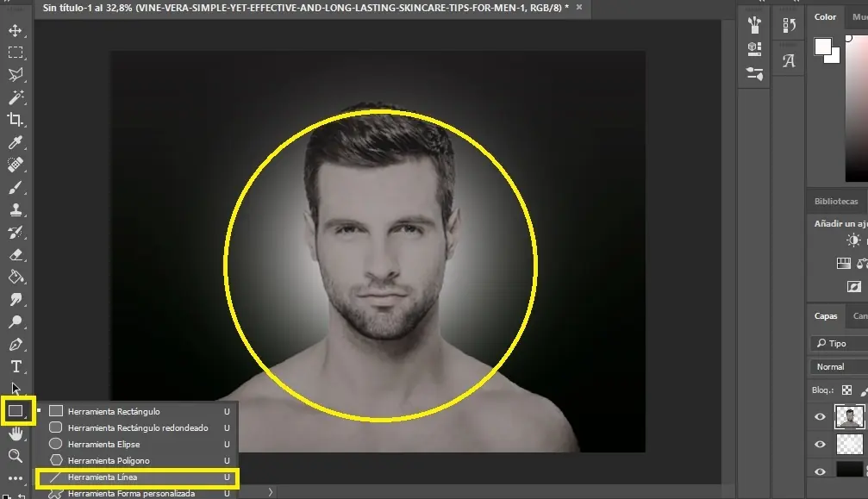Viewport: 868px width, 499px height.
Task: Select the Magic Wand tool
Action: click(16, 97)
